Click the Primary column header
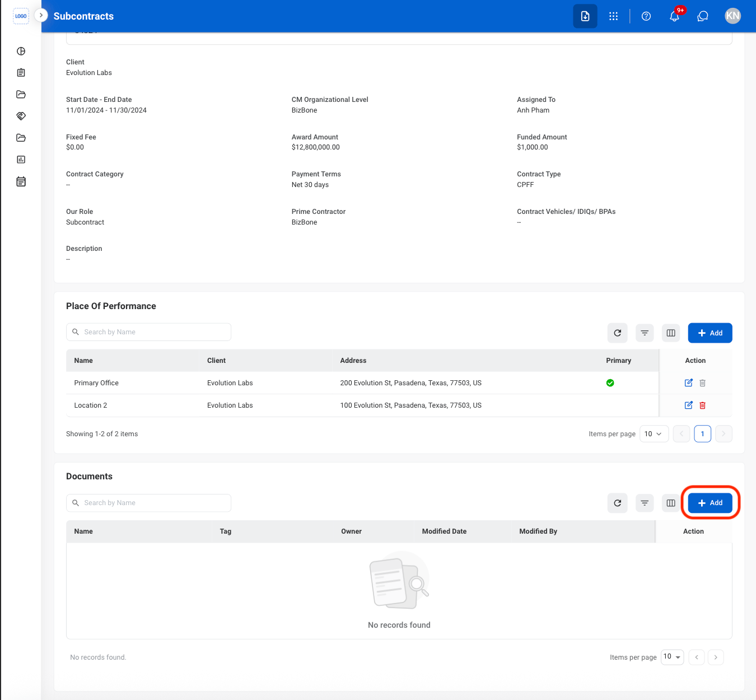 point(619,361)
